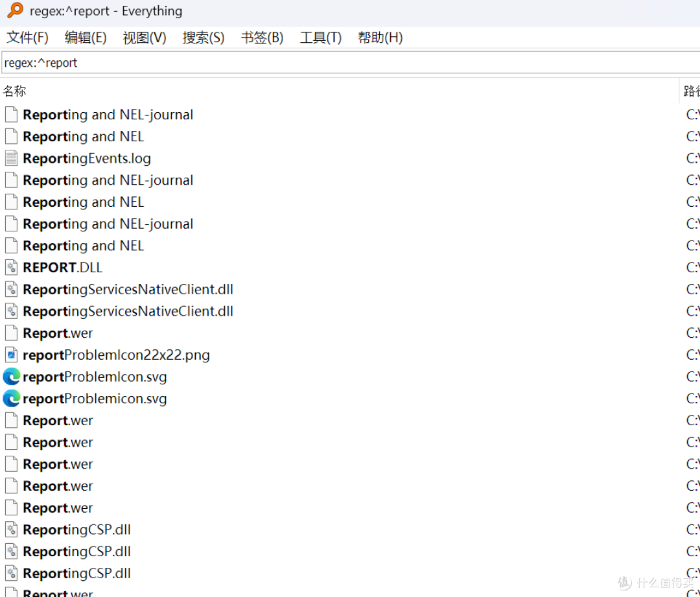This screenshot has height=597, width=700.
Task: Open the 帮助(H) menu
Action: click(380, 38)
